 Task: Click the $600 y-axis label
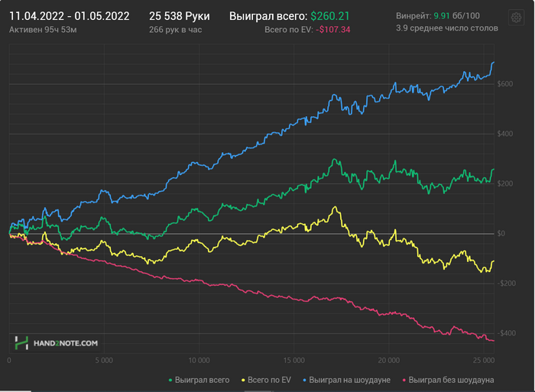click(505, 84)
